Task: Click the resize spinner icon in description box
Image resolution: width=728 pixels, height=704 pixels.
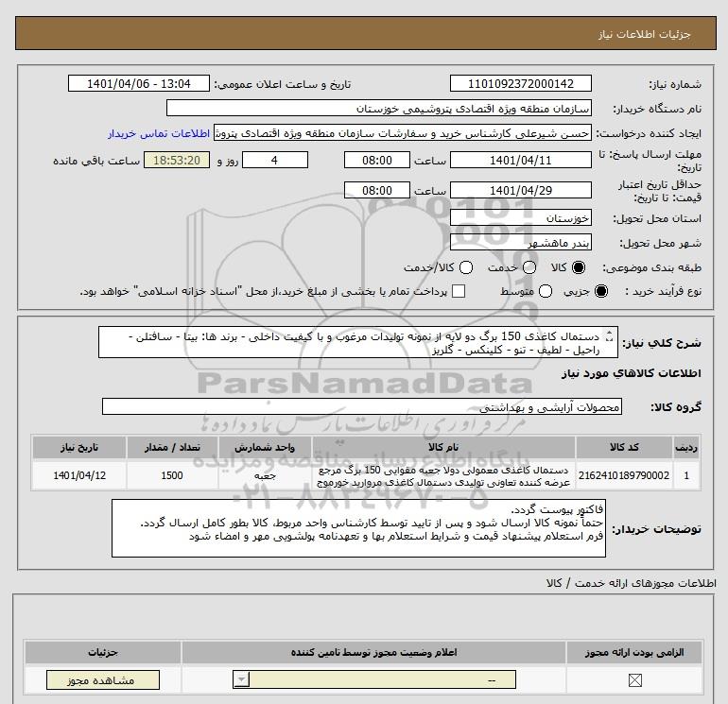Action: click(x=610, y=336)
